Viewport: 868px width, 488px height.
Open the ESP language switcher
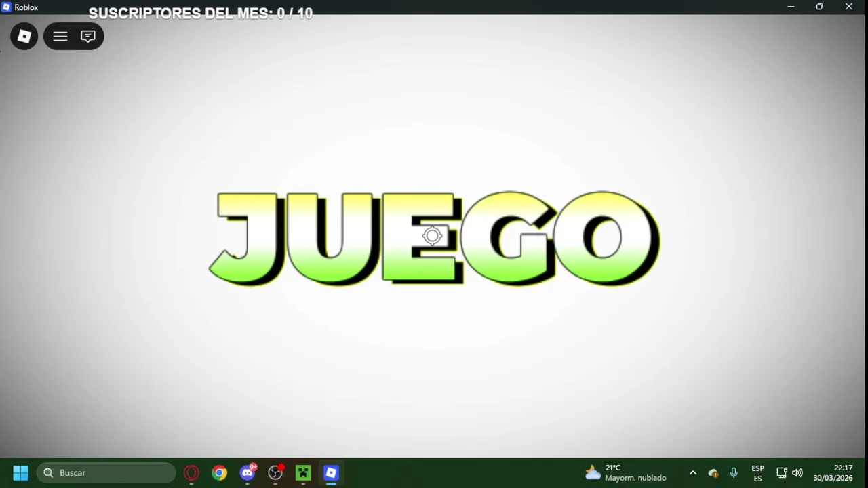[x=758, y=473]
